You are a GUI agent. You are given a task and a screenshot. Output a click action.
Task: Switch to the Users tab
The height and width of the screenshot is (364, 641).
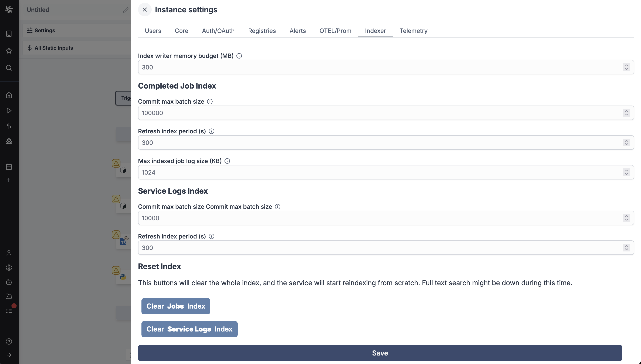(x=153, y=31)
